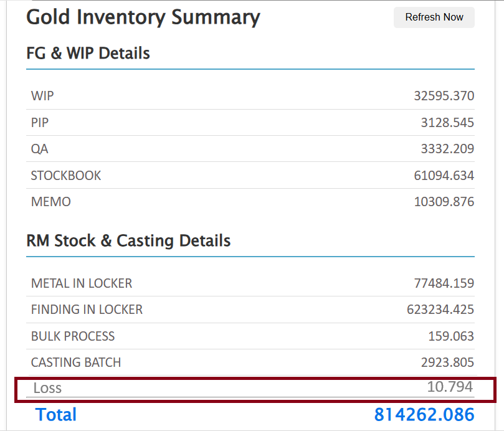Click the METAL IN LOCKER label
Viewport: 504px width, 431px height.
(x=82, y=283)
